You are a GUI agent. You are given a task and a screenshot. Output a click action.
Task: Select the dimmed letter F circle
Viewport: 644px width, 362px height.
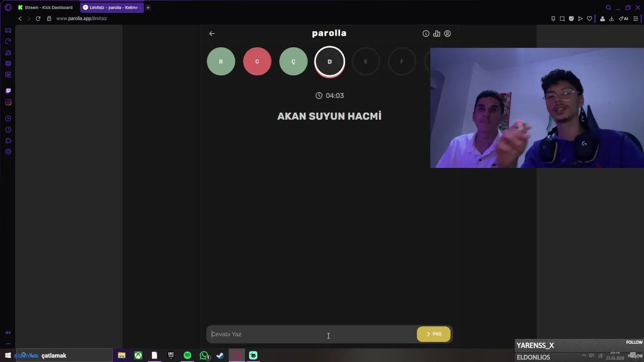pos(402,61)
